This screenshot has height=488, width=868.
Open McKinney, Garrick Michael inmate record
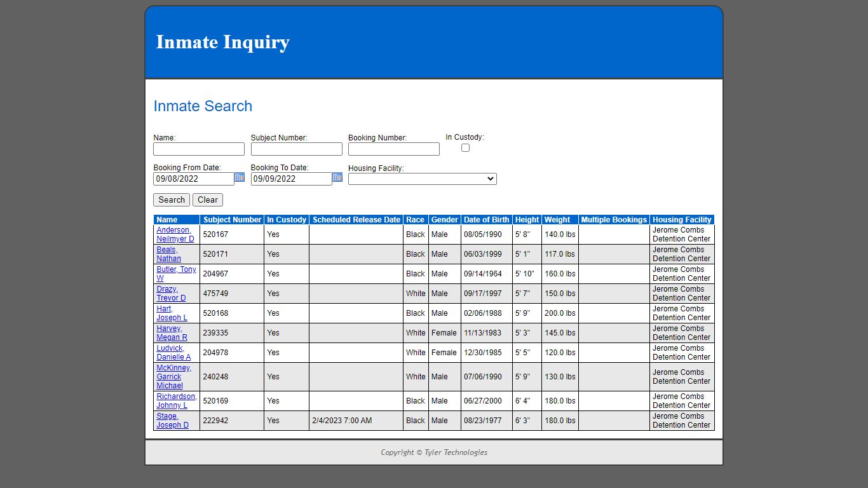[x=174, y=377]
